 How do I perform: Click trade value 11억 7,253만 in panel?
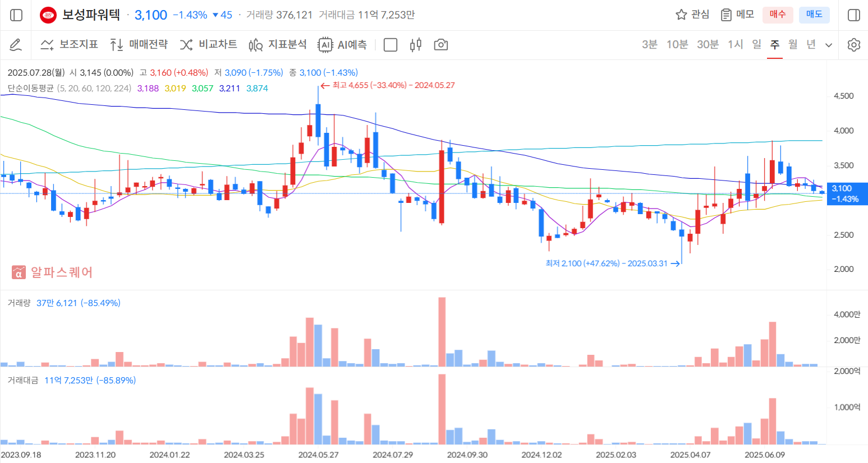[x=68, y=380]
